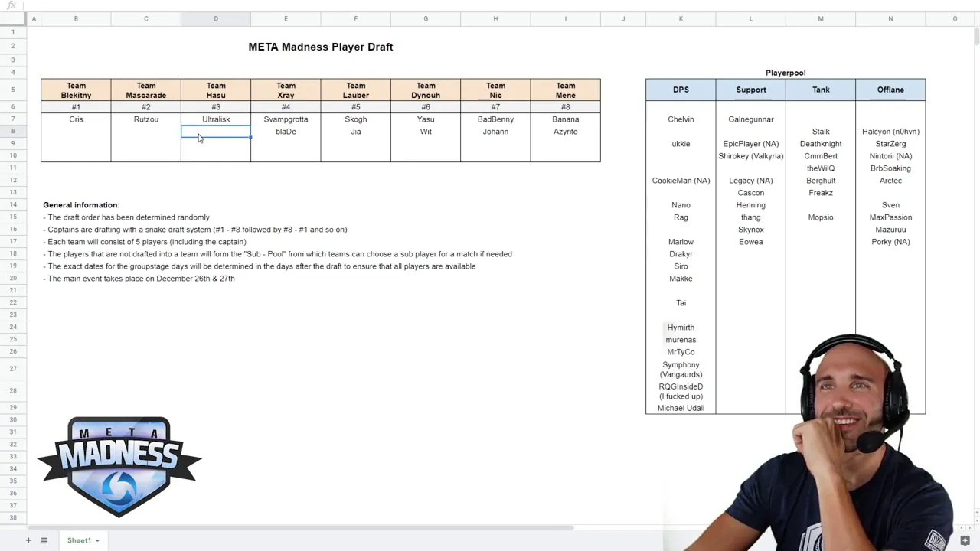This screenshot has width=980, height=551.
Task: Select the DPS column header in Playerpool
Action: click(x=681, y=90)
